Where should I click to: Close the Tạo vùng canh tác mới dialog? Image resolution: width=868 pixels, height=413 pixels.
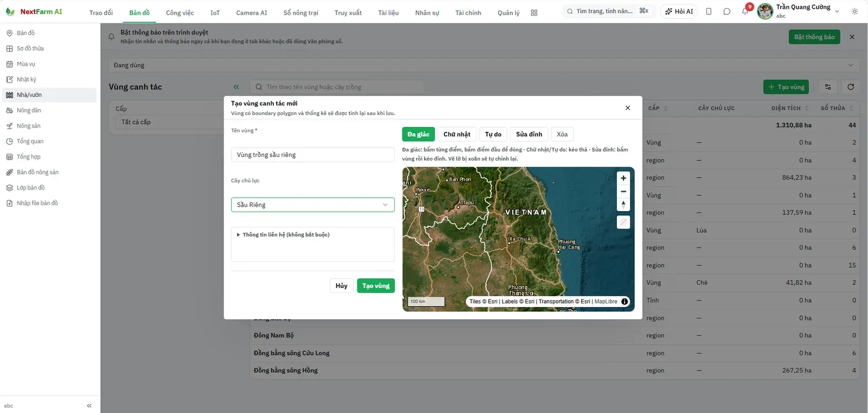tap(628, 108)
